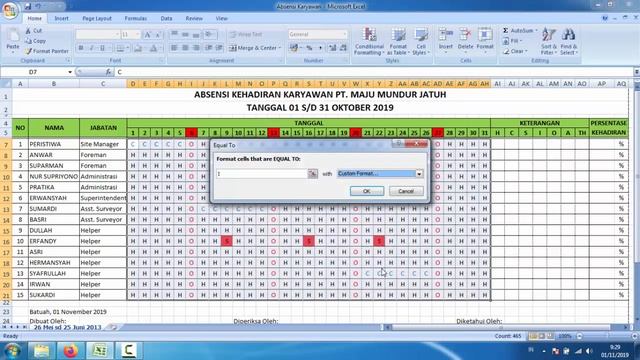Click the volume tray icon
Viewport: 640px width, 360px height.
click(589, 351)
